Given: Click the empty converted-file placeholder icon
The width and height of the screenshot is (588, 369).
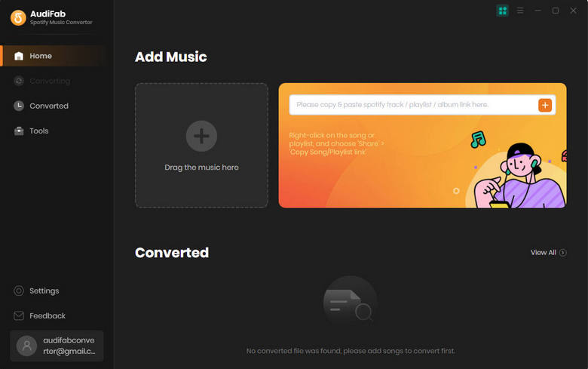Looking at the screenshot, I should (x=350, y=303).
